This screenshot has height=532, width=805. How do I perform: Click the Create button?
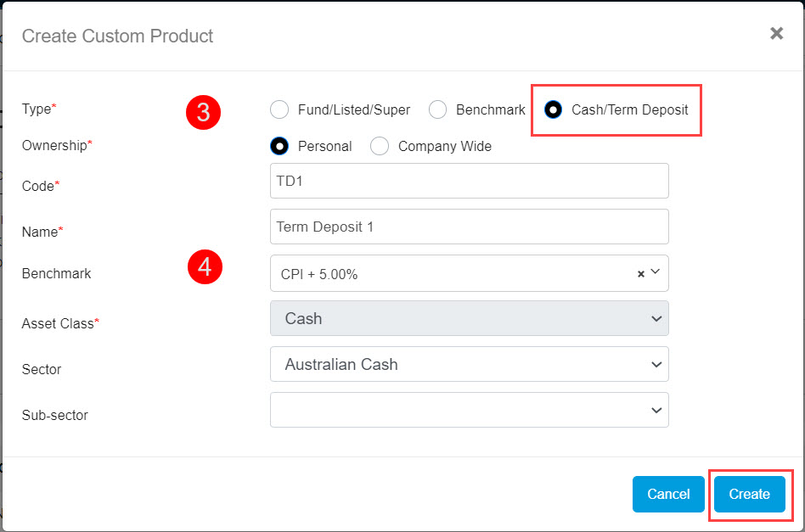tap(751, 495)
